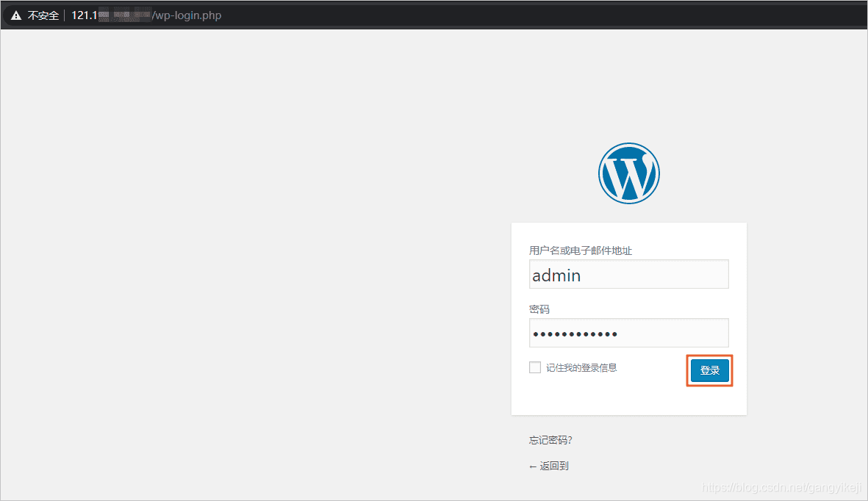Open the 忘记密码? link
The width and height of the screenshot is (868, 501).
tap(550, 440)
